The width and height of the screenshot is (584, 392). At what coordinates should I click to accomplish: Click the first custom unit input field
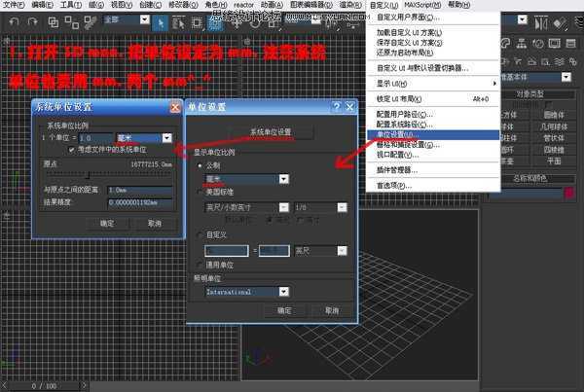(x=227, y=251)
